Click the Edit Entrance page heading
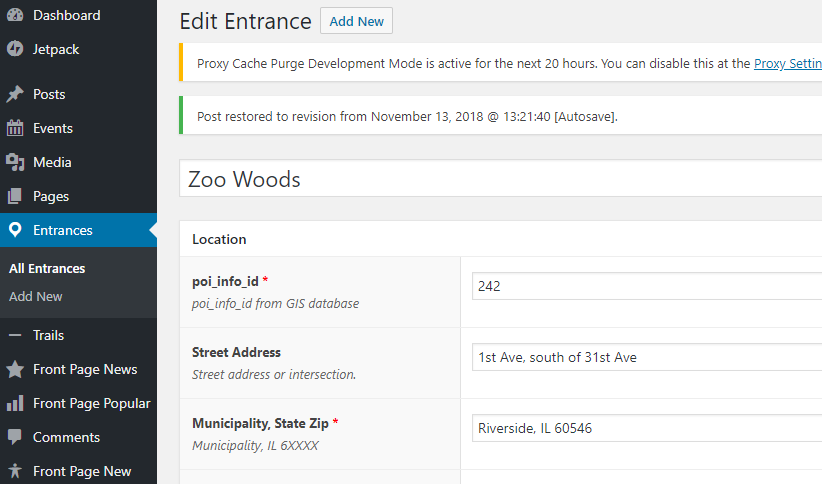822x484 pixels. pyautogui.click(x=245, y=21)
